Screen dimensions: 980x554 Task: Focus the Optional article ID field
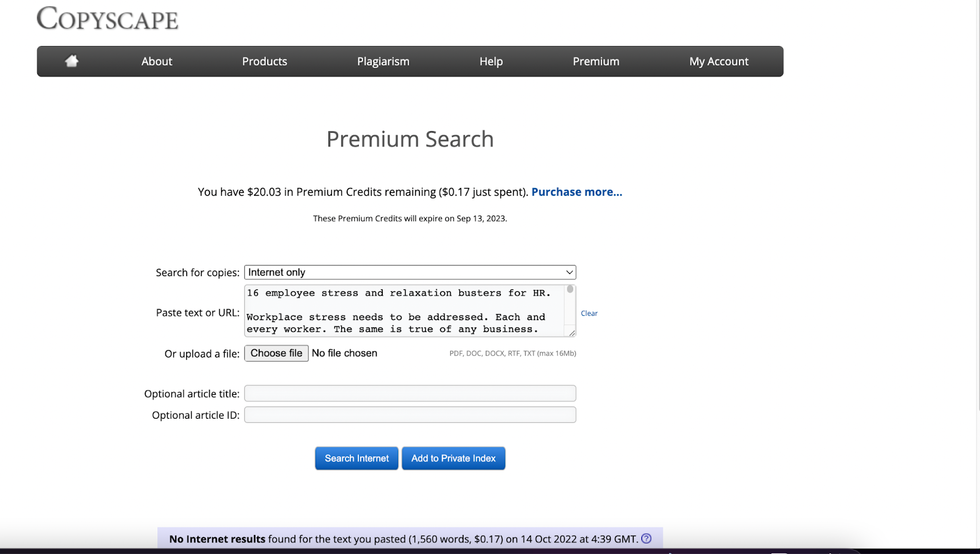[x=410, y=415]
